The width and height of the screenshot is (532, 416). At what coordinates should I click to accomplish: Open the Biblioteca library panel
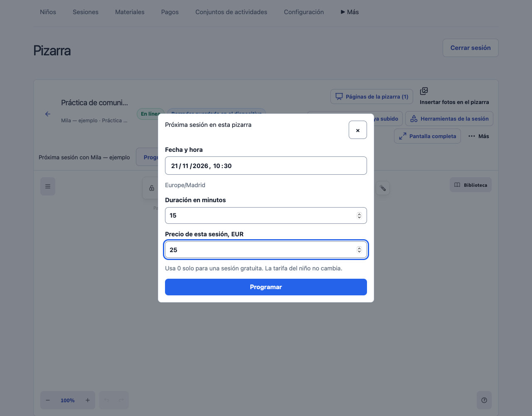470,185
